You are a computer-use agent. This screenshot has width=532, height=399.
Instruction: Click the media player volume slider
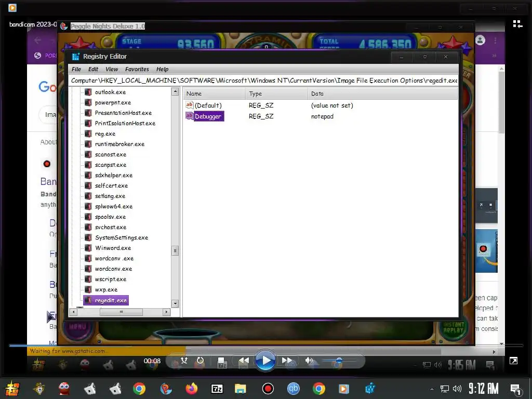click(x=339, y=361)
